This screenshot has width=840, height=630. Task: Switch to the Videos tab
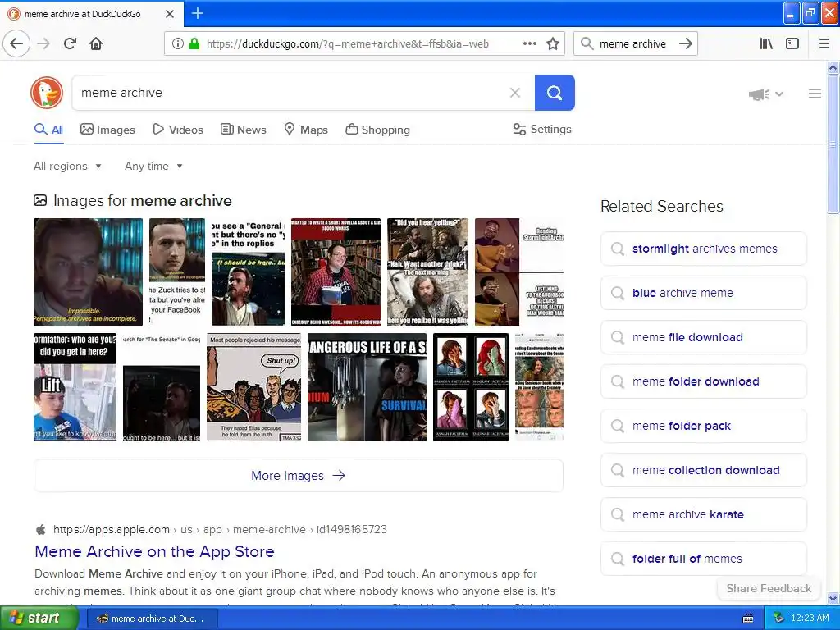pos(178,130)
